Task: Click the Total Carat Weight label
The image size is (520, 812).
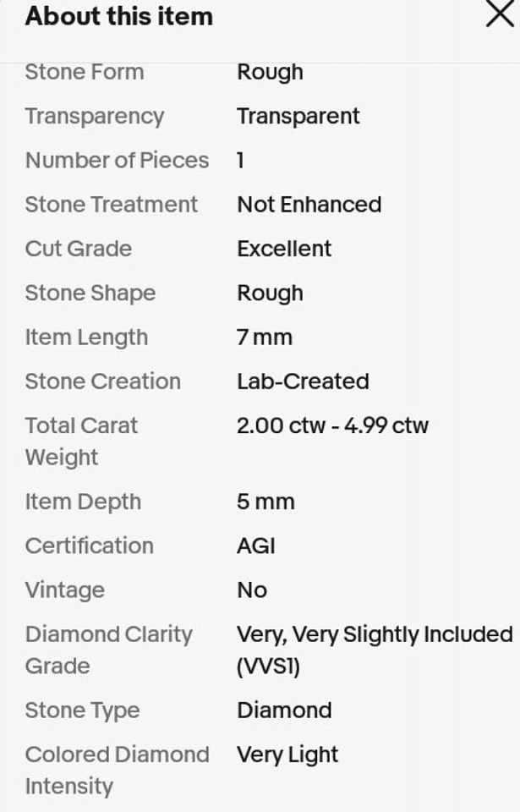Action: coord(81,442)
